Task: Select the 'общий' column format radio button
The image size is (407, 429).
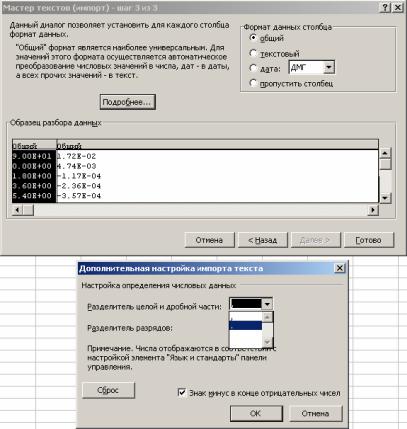Action: coord(253,38)
